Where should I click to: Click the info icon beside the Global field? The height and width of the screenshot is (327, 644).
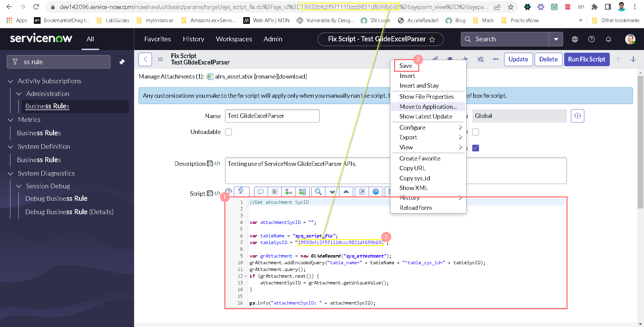coord(578,116)
